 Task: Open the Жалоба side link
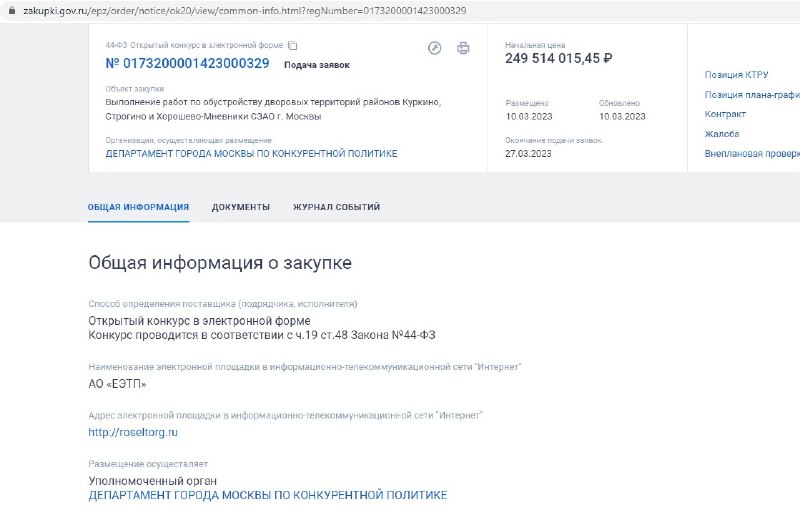click(x=721, y=134)
